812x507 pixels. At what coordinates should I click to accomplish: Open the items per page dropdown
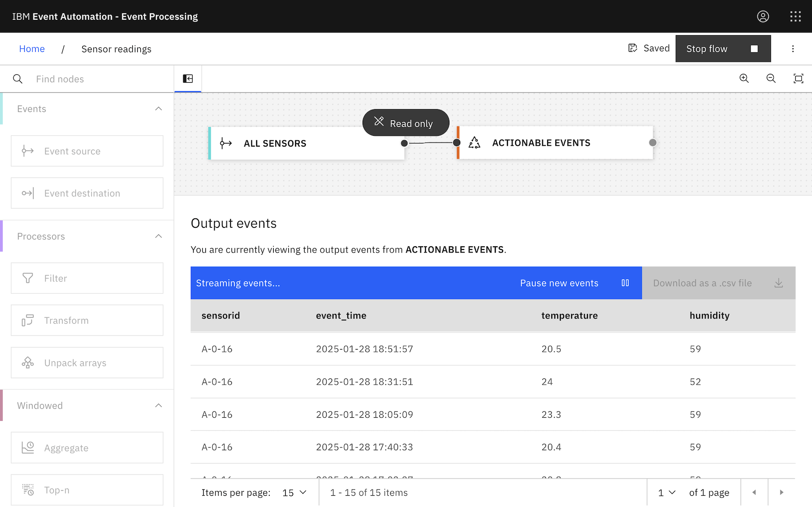[295, 493]
